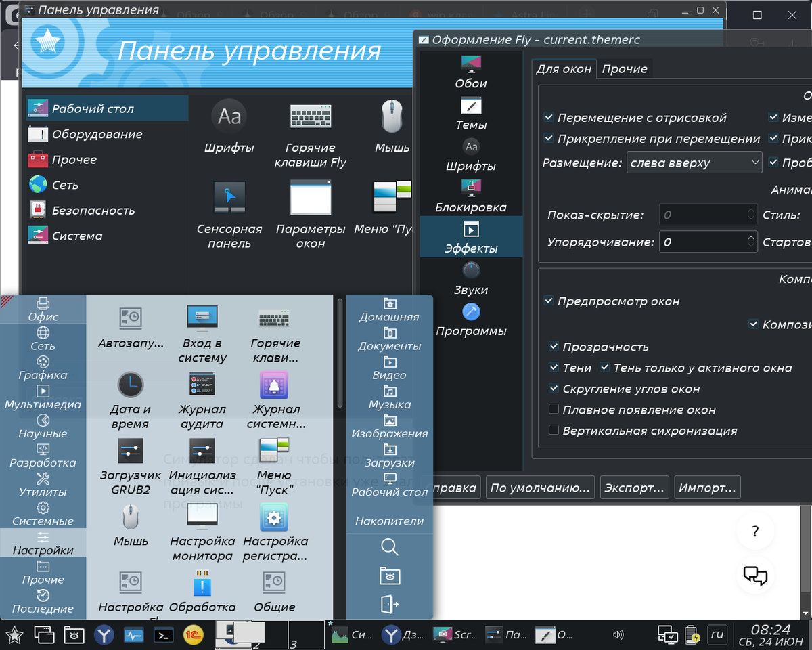This screenshot has width=812, height=650.
Task: Select the Программы section in Оформление Fly
Action: [471, 321]
